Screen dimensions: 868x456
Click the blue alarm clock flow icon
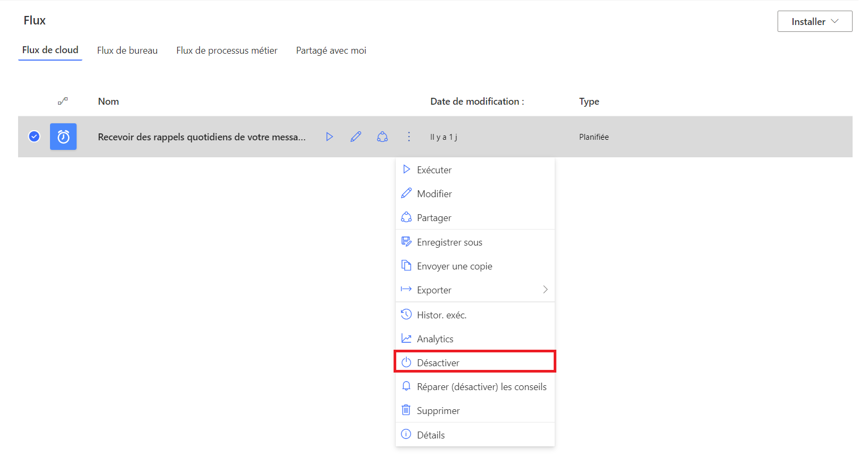click(63, 137)
